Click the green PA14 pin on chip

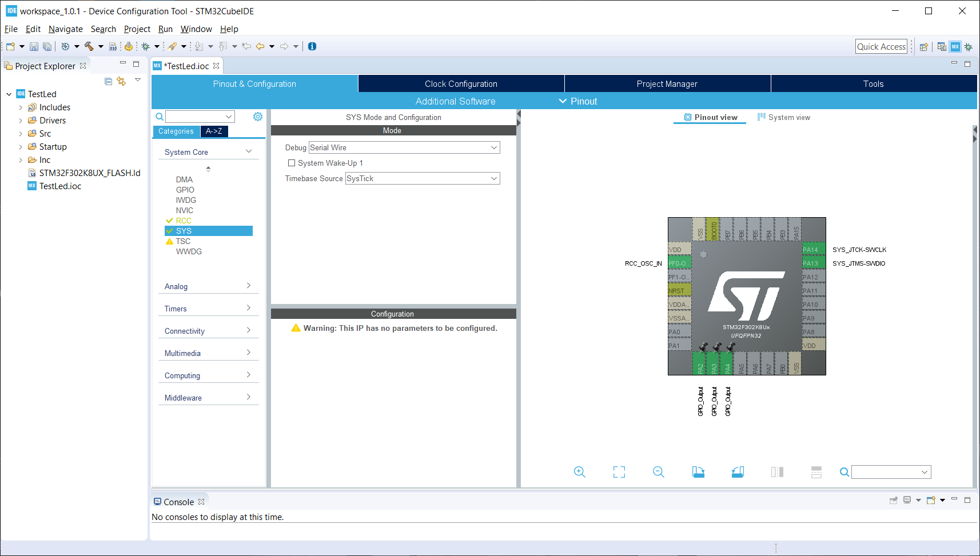814,250
